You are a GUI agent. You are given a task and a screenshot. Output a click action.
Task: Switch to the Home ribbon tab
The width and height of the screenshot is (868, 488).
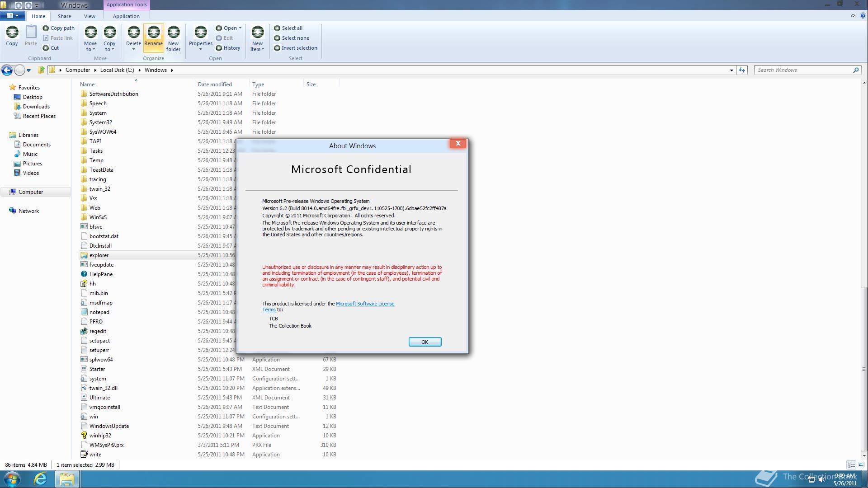pyautogui.click(x=38, y=16)
